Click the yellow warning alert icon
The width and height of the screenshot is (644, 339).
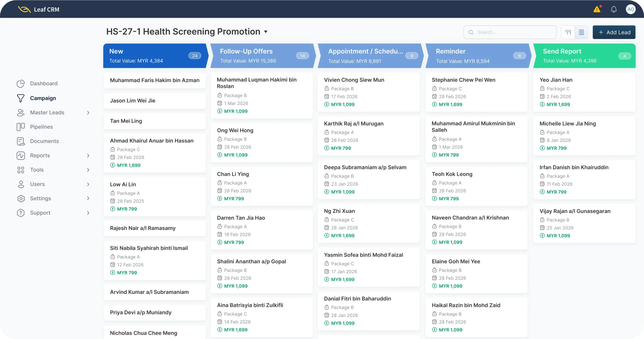[x=597, y=10]
